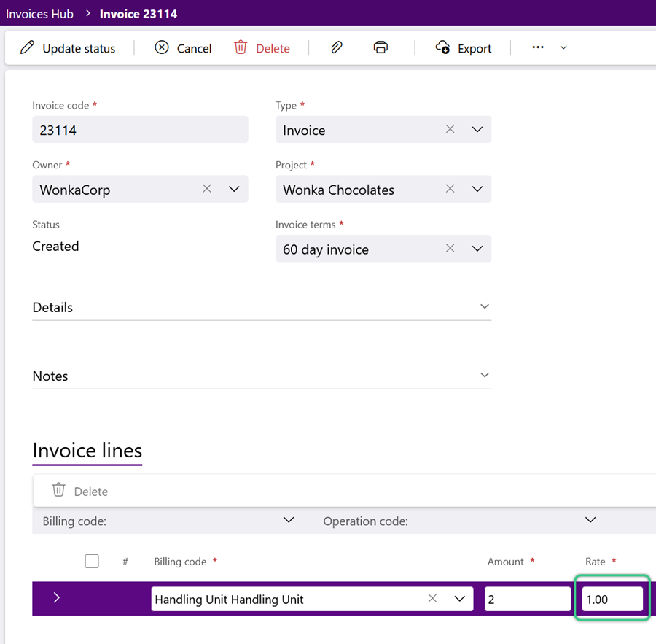Click the Cancel circle-x icon
The width and height of the screenshot is (656, 644).
(x=162, y=47)
